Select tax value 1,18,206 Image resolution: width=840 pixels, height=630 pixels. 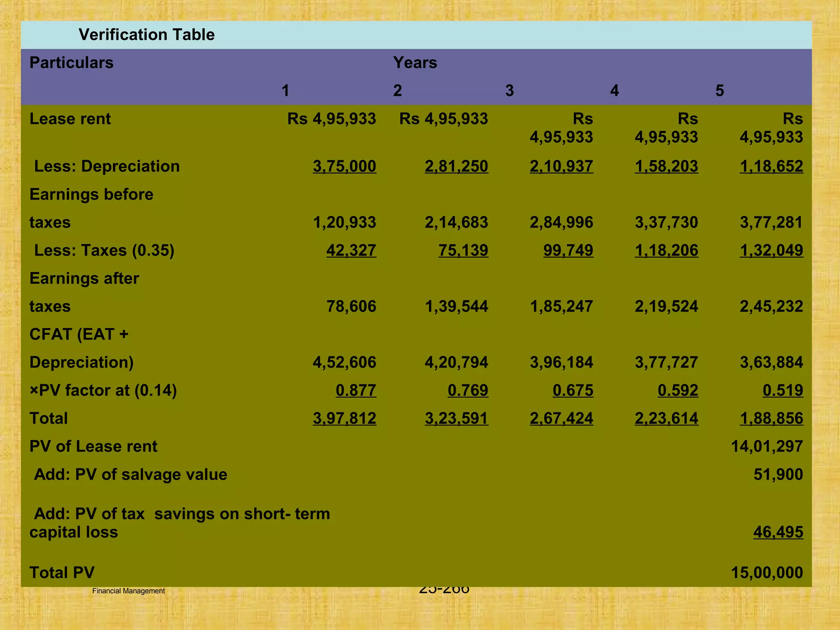tap(667, 250)
